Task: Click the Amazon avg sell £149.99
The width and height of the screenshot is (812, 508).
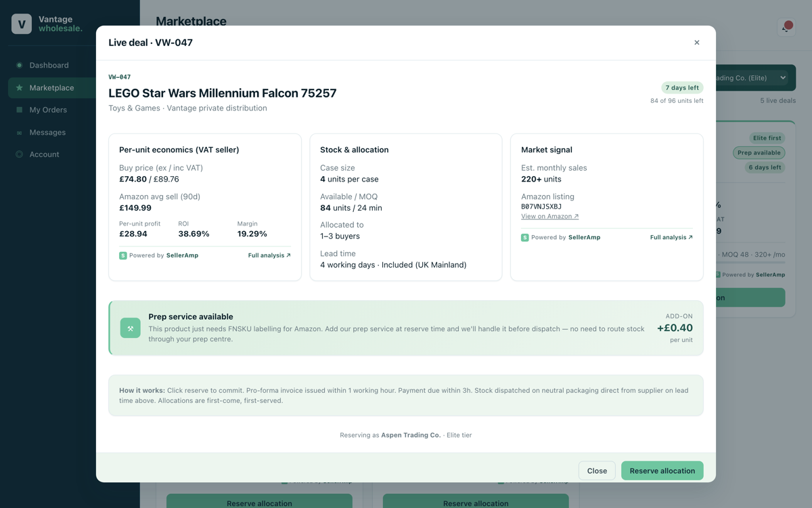Action: pos(135,208)
